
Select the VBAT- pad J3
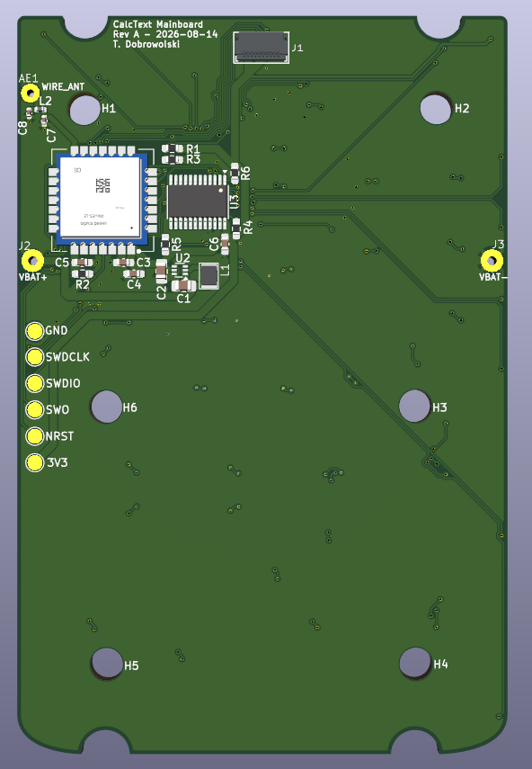pyautogui.click(x=492, y=261)
